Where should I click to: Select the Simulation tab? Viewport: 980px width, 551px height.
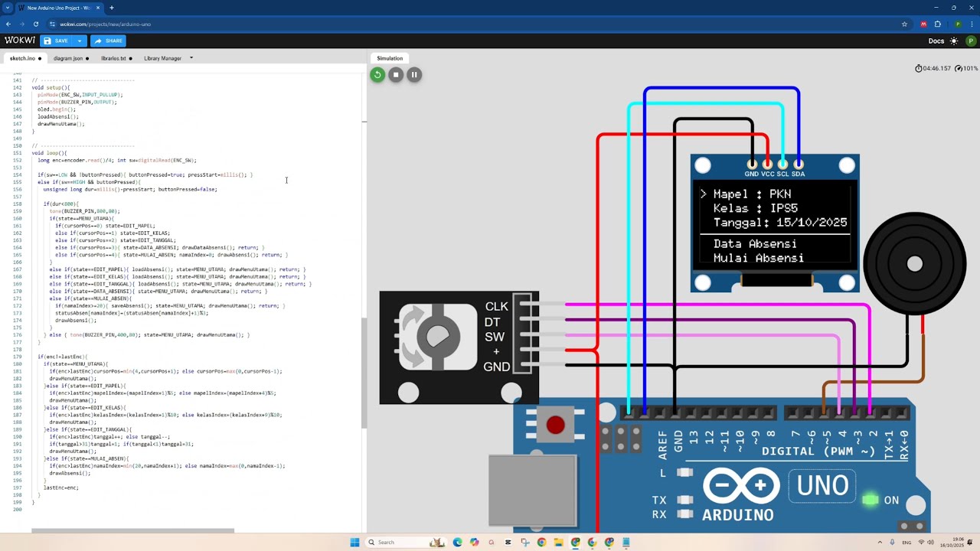tap(390, 58)
